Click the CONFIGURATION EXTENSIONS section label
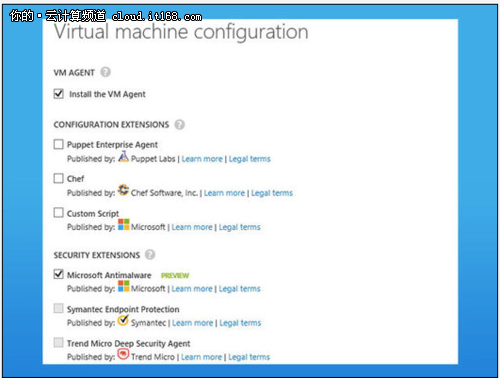 pyautogui.click(x=111, y=125)
